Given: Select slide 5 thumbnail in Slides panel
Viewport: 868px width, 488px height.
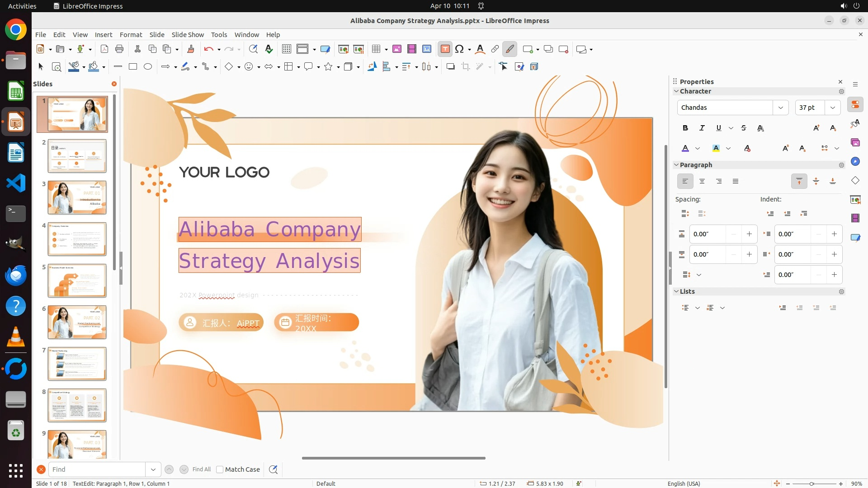Looking at the screenshot, I should (77, 281).
